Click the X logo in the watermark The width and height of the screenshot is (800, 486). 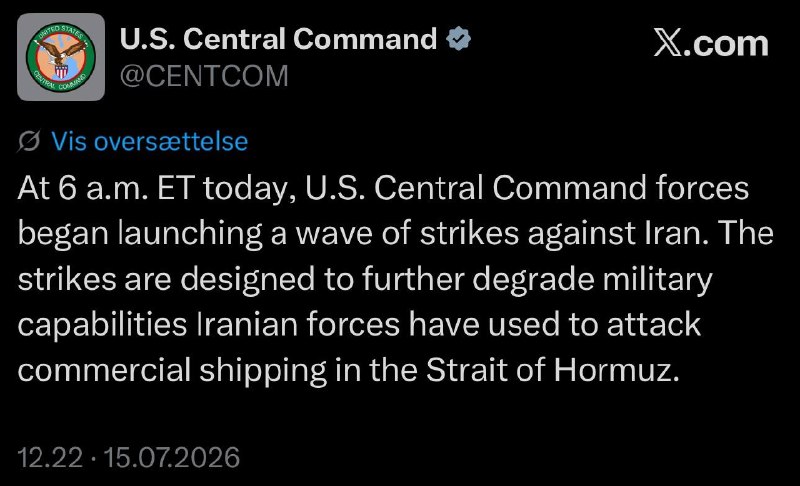tap(667, 43)
